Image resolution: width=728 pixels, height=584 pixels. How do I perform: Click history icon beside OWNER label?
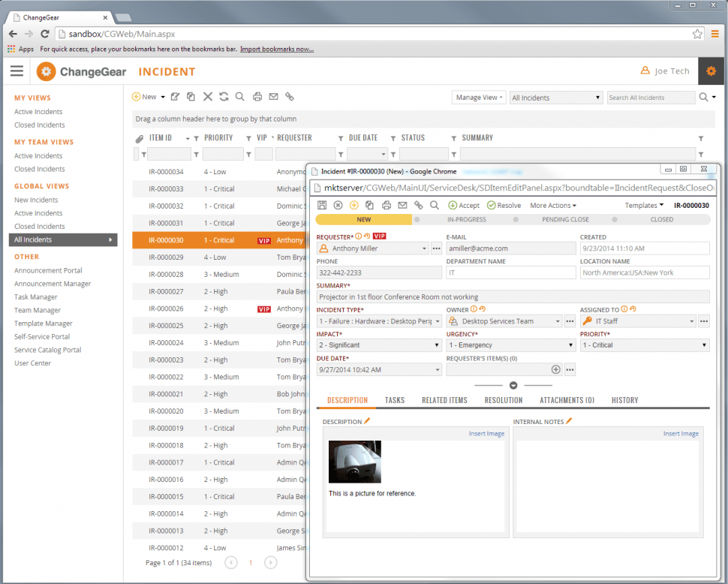483,309
